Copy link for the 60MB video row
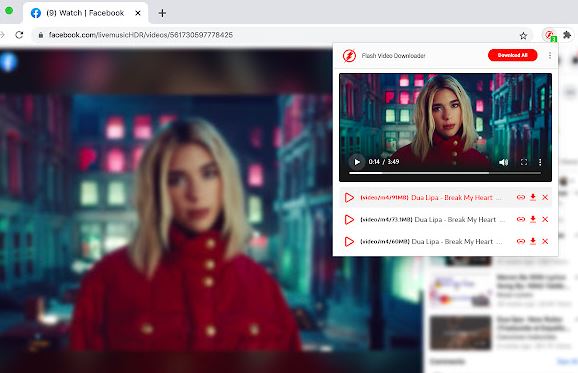Viewport: 578px width, 373px height. [x=520, y=242]
